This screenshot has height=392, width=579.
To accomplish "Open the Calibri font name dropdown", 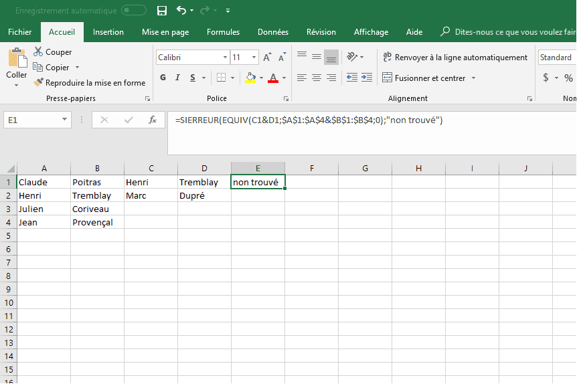I will coord(224,58).
